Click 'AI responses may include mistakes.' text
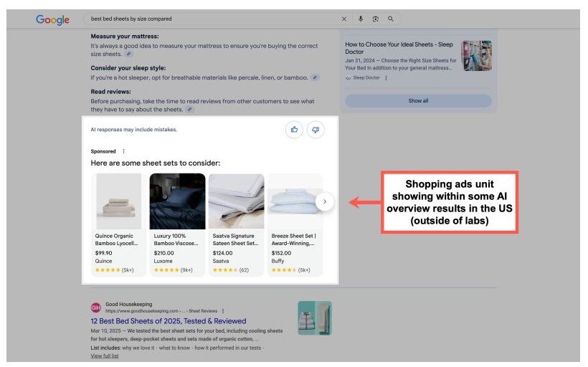The image size is (588, 367). click(134, 130)
